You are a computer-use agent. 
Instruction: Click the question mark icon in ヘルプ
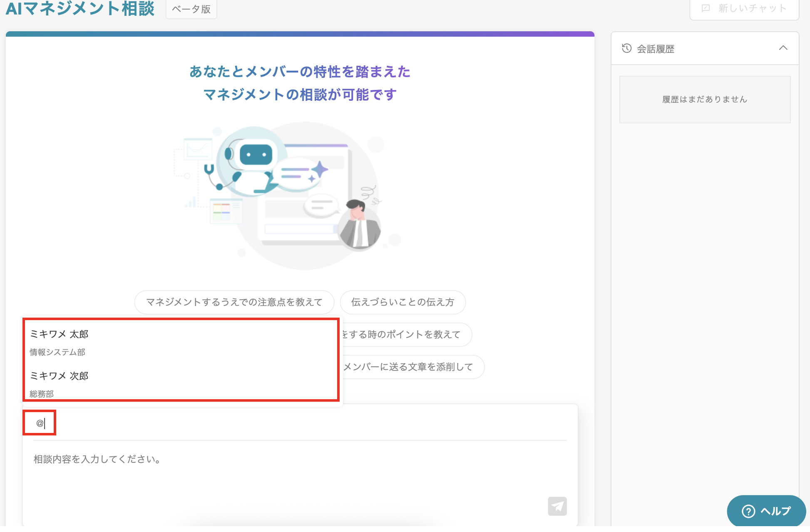[748, 511]
